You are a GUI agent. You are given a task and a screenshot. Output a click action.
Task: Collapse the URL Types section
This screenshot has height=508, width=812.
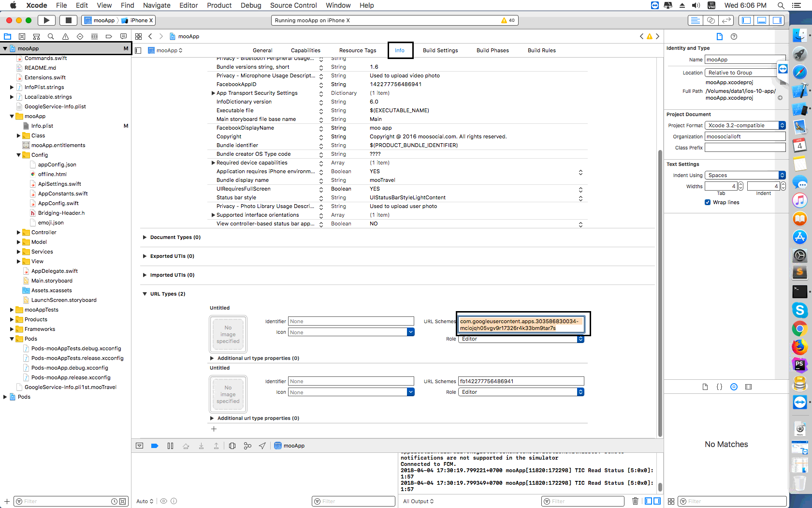click(x=145, y=294)
